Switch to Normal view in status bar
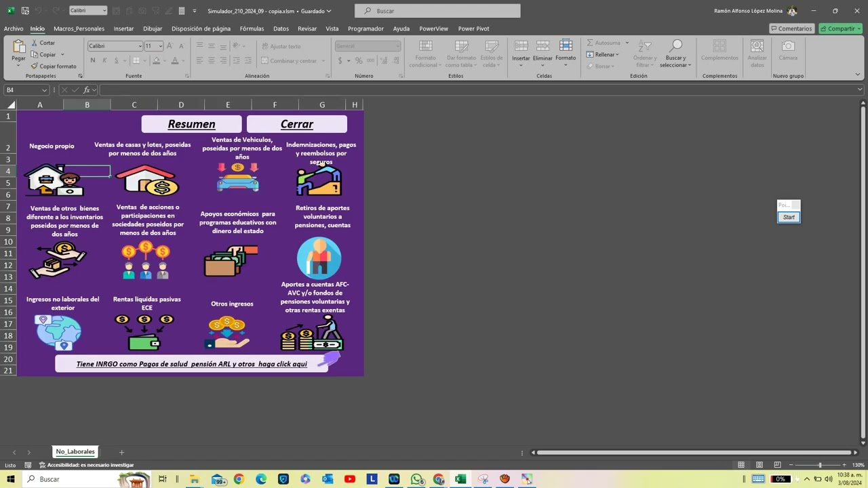Image resolution: width=868 pixels, height=488 pixels. point(741,465)
